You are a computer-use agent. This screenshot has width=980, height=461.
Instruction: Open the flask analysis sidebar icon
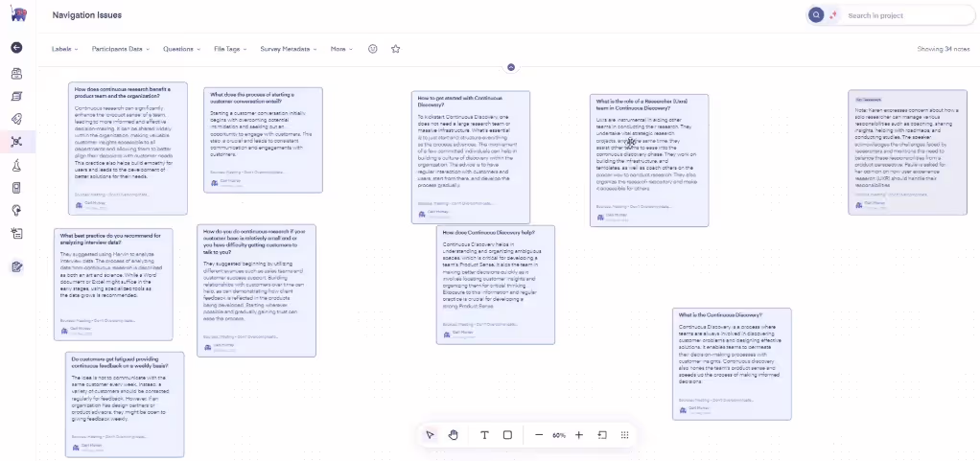click(x=17, y=165)
